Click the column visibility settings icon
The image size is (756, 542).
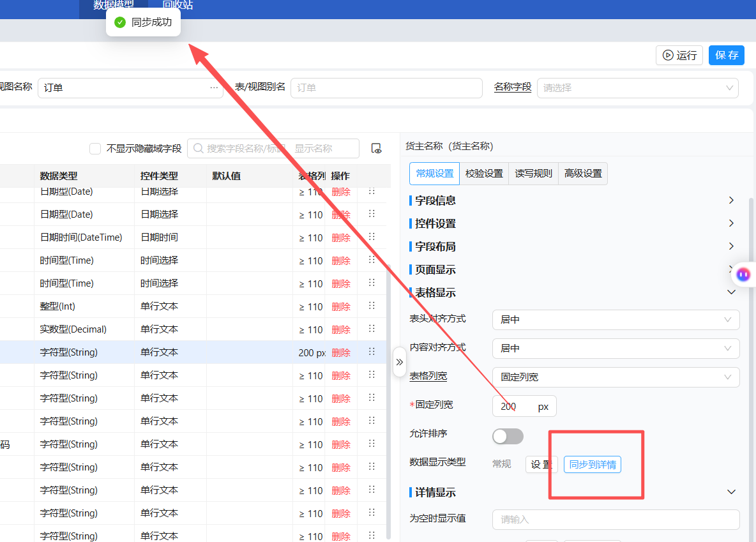click(376, 149)
